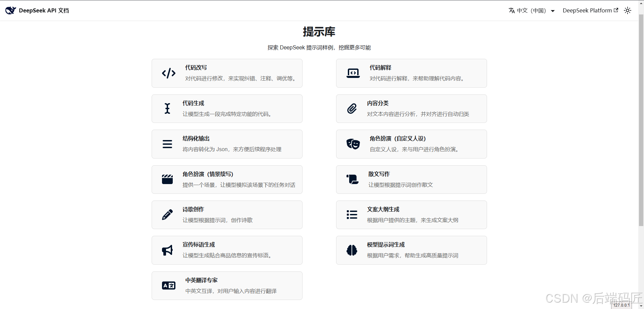Click the three-bars icon for 结构化输出

pyautogui.click(x=167, y=144)
